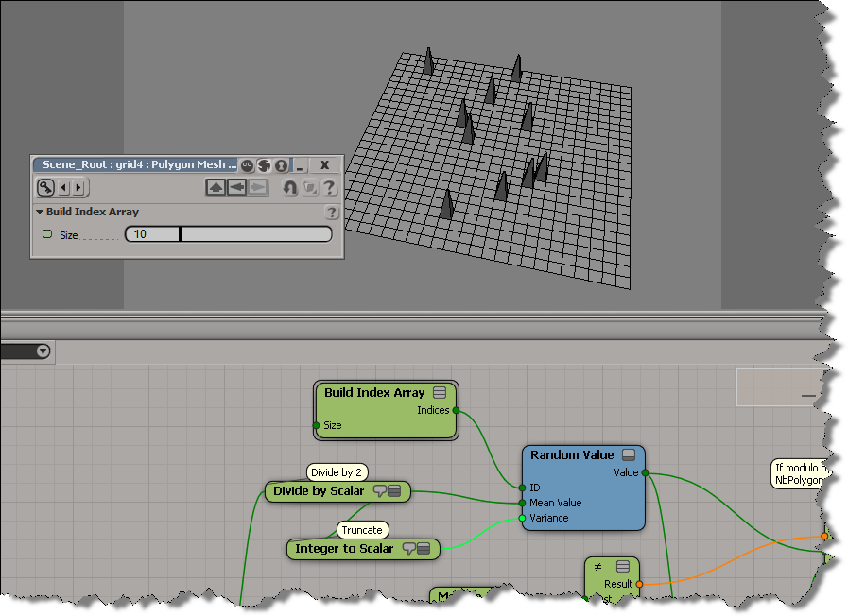Toggle the Size animation marker
The image size is (848, 616).
(x=47, y=234)
